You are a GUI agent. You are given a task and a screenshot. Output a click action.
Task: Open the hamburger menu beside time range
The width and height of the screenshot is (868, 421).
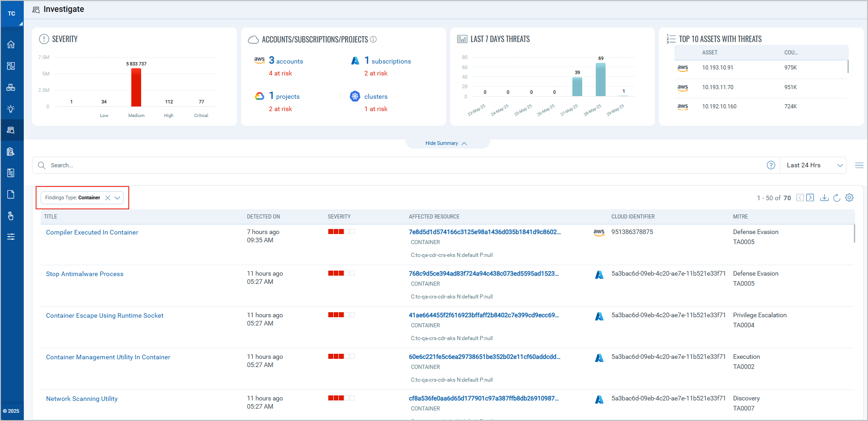click(x=859, y=165)
